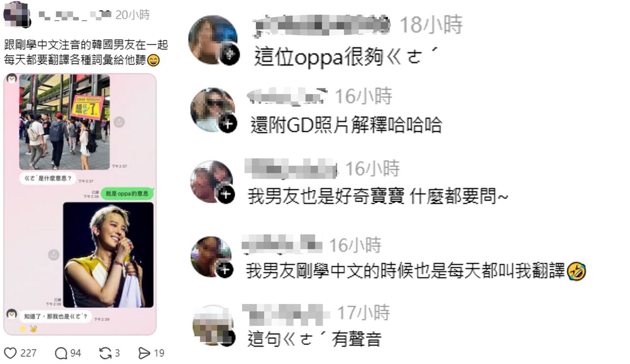Screen dimensions: 630x364
Task: Open the chat screenshot image in the post
Action: pyautogui.click(x=80, y=204)
